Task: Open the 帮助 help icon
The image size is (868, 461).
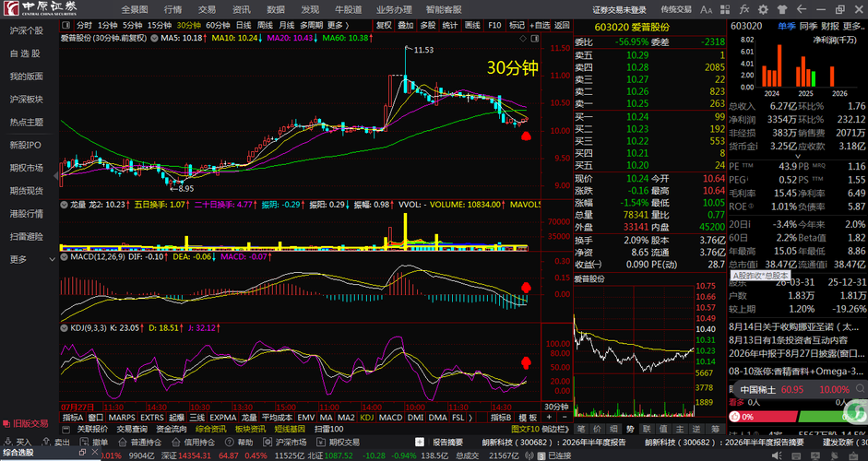Action: 229,442
